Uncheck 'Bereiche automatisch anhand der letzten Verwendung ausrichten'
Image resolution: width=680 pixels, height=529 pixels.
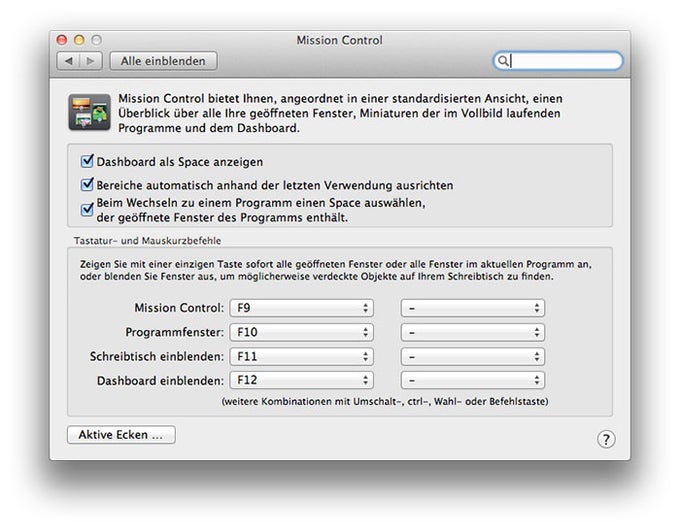(x=87, y=184)
